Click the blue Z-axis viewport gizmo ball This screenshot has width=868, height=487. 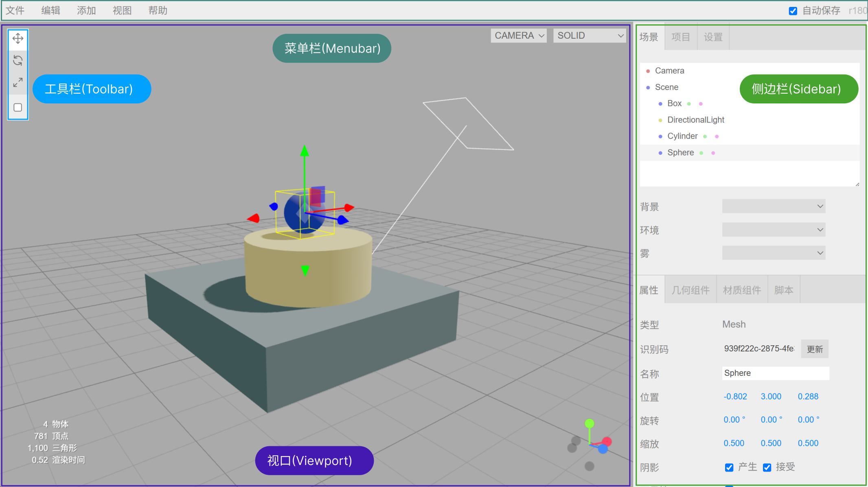point(603,449)
